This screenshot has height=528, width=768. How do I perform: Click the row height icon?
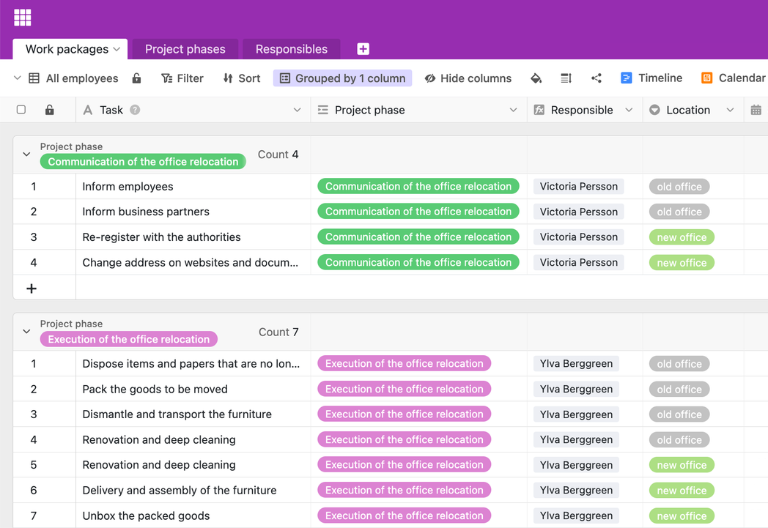(x=566, y=78)
